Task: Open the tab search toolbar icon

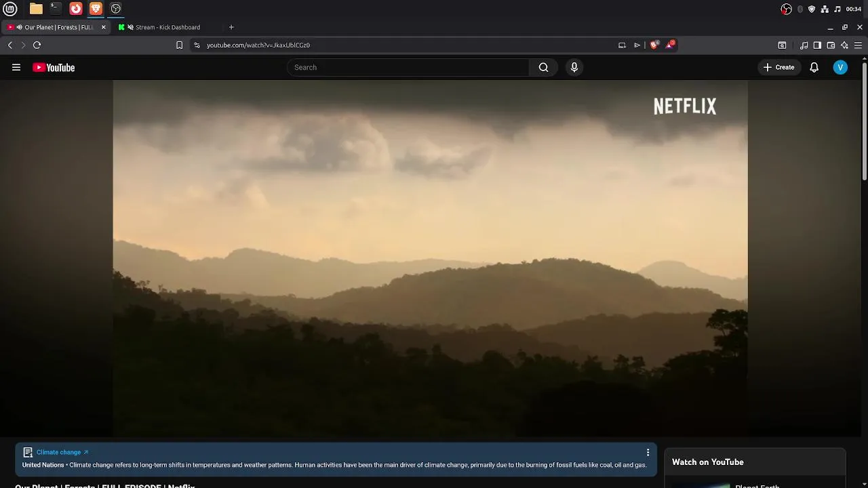Action: [x=782, y=45]
